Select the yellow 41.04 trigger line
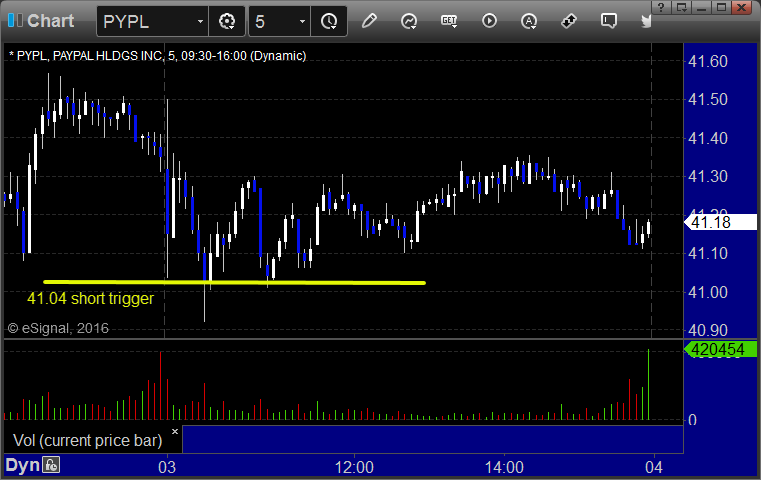761x480 pixels. point(234,282)
